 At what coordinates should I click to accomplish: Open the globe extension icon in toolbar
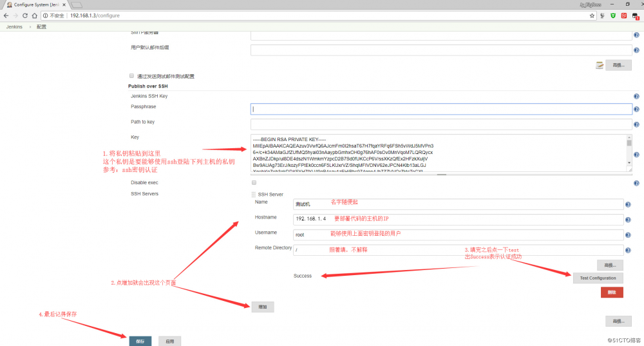(602, 15)
